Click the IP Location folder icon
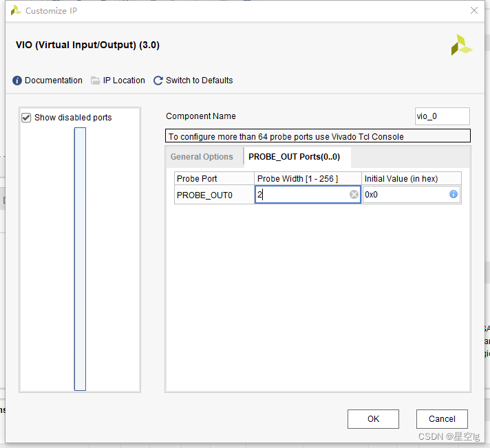The image size is (490, 448). (x=95, y=81)
